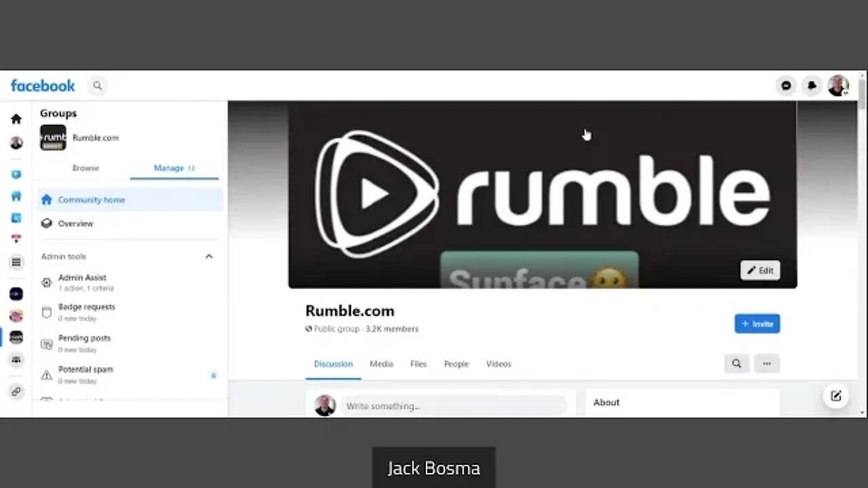Viewport: 868px width, 488px height.
Task: Open the See all menu list icon
Action: tap(16, 262)
